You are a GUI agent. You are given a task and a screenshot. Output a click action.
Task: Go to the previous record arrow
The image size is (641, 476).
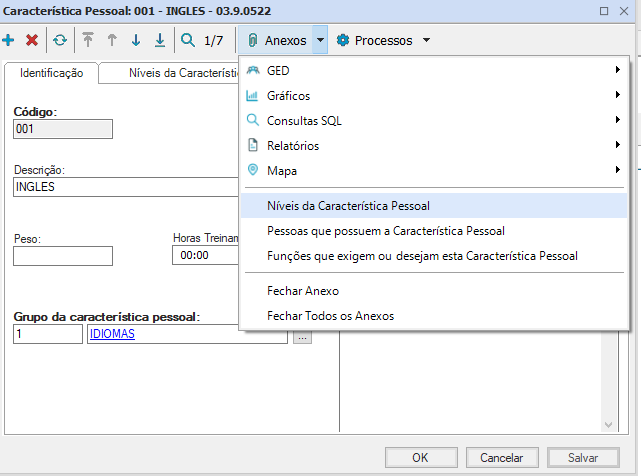pyautogui.click(x=112, y=41)
